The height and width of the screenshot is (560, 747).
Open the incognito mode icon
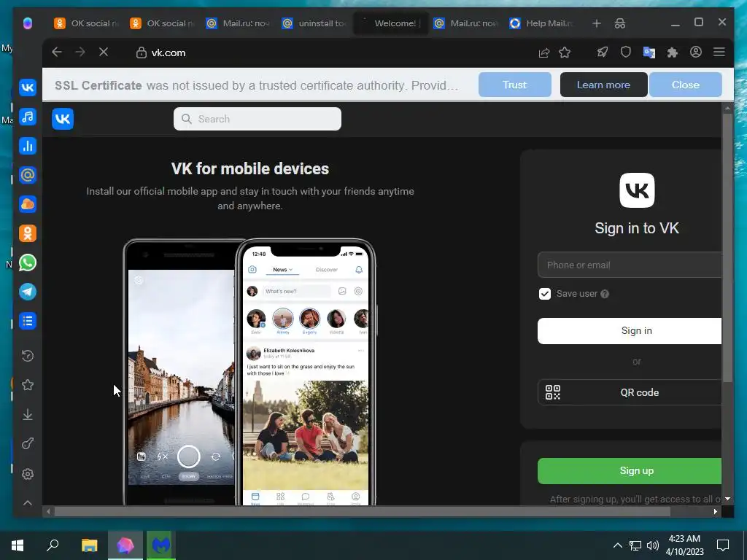[619, 23]
